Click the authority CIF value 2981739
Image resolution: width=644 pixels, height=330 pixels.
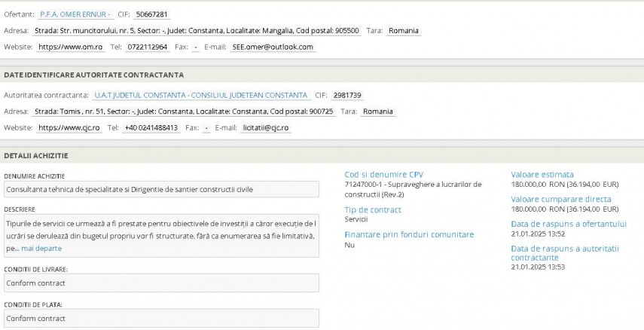click(347, 96)
